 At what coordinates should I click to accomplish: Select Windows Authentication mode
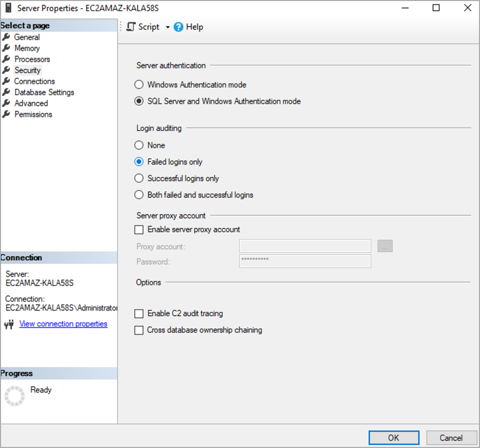pos(139,85)
